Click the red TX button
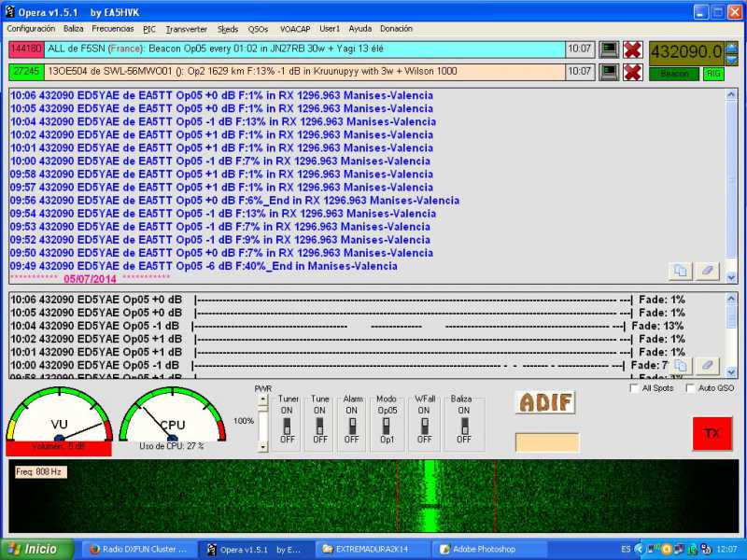Screen dimensions: 747x560 coord(712,433)
